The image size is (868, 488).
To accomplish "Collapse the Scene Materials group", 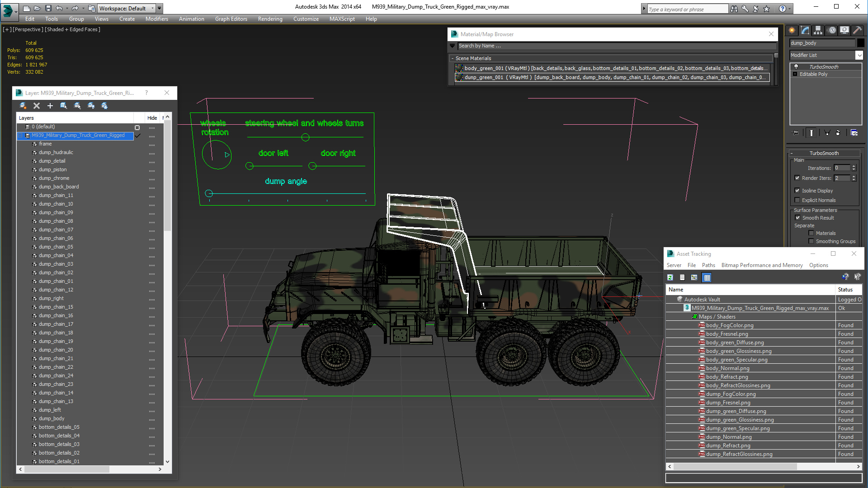I will pos(453,58).
